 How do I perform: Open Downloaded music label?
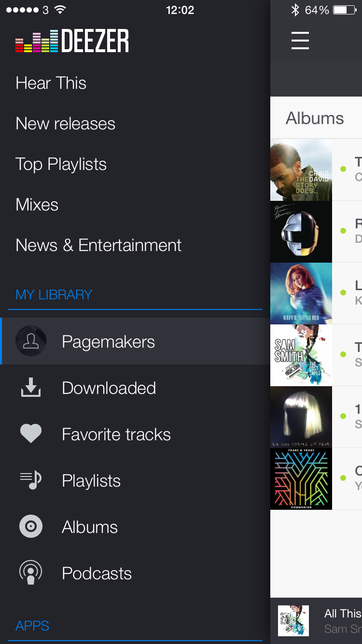[109, 388]
